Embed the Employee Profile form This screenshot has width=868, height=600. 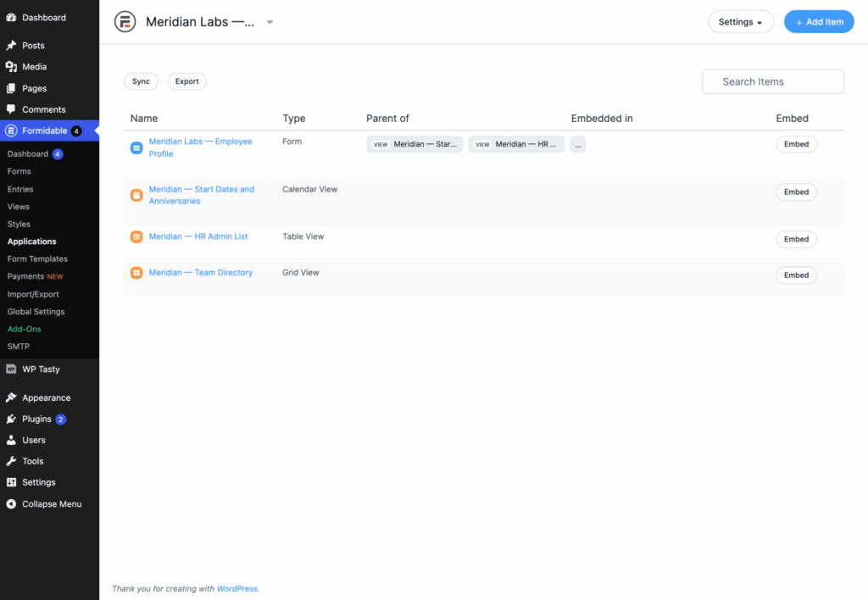(x=796, y=144)
